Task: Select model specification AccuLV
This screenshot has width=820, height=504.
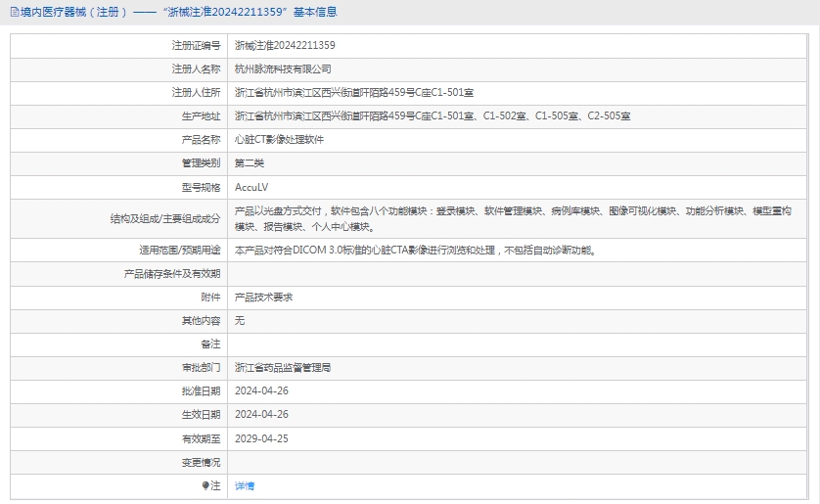Action: 251,187
